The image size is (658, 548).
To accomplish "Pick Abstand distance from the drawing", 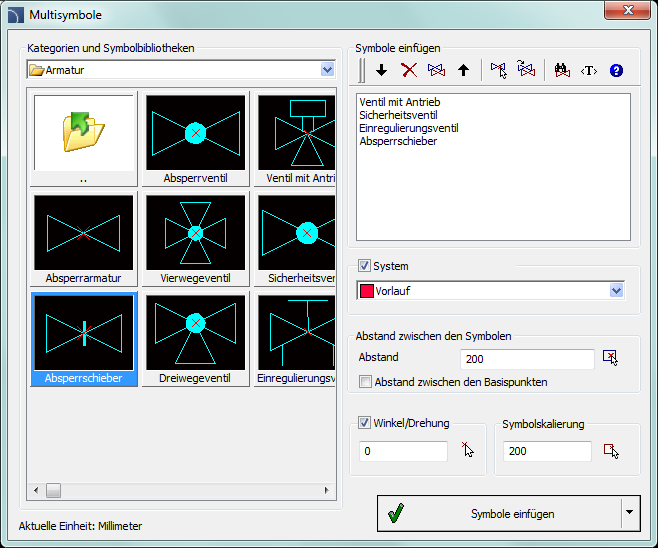I will pos(611,358).
